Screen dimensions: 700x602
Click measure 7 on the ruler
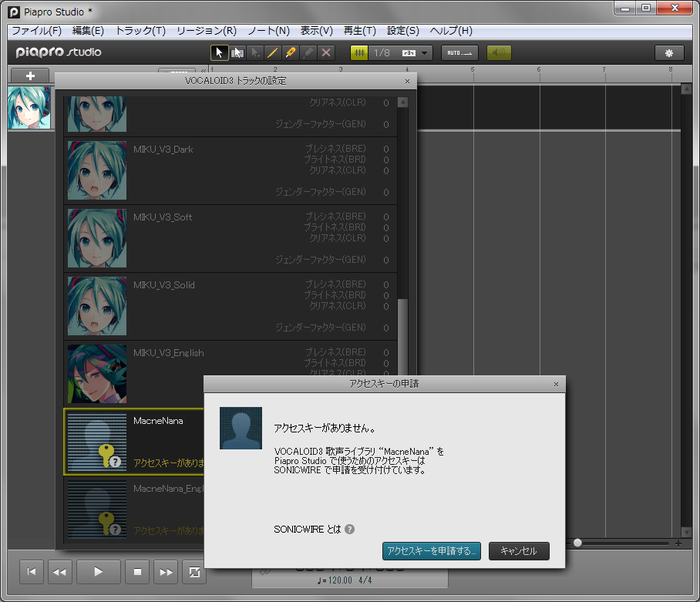tap(604, 69)
